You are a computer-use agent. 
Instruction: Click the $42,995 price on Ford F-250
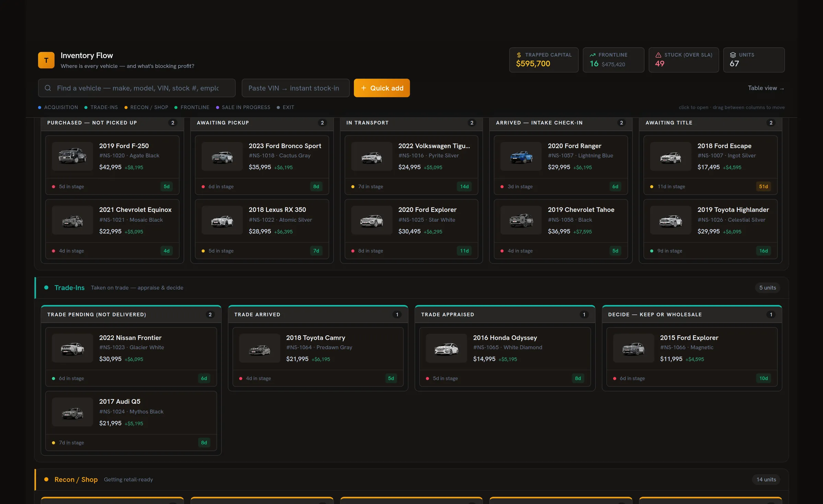coord(110,167)
